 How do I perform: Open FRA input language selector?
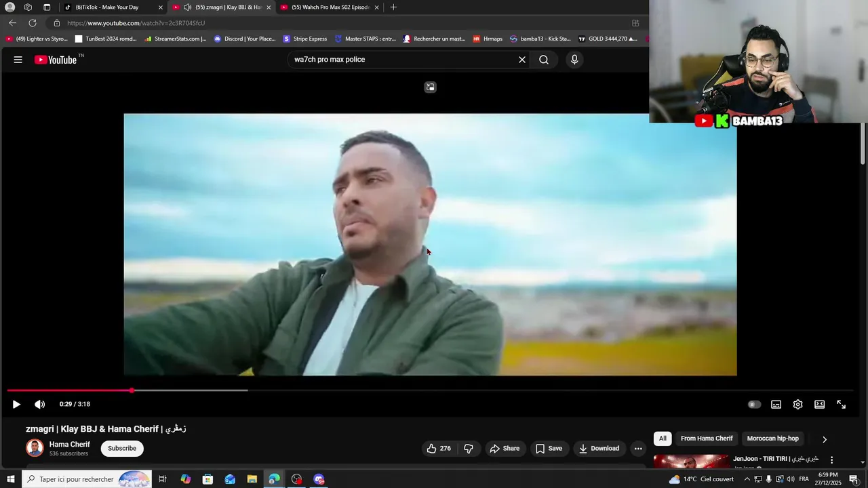804,479
